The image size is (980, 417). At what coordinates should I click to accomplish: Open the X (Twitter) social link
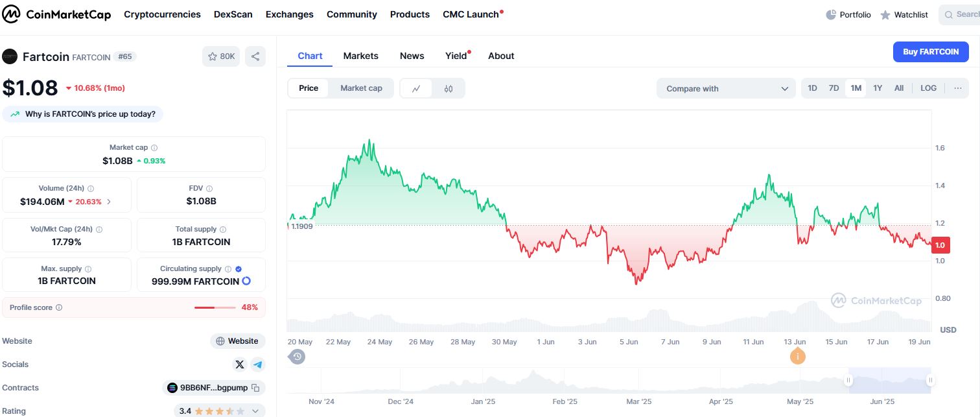click(240, 364)
